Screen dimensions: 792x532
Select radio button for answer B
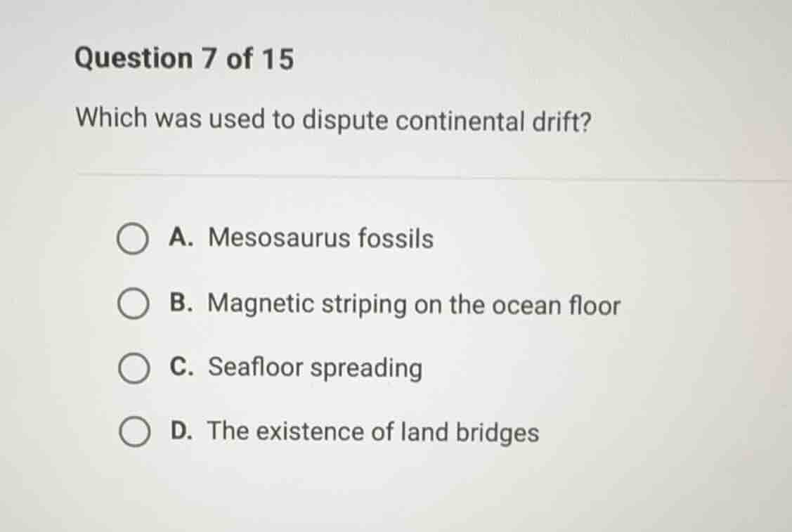tap(134, 304)
